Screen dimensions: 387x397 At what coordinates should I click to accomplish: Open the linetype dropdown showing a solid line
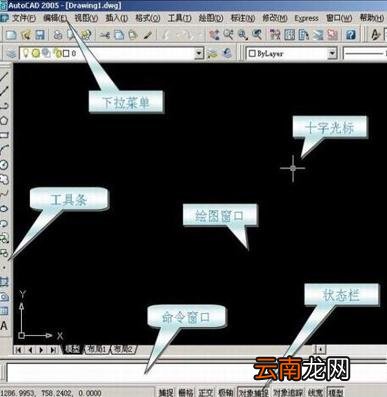tap(365, 53)
